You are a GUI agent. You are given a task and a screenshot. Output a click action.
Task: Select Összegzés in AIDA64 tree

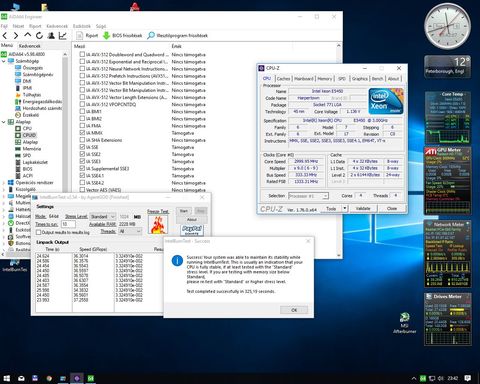point(33,68)
